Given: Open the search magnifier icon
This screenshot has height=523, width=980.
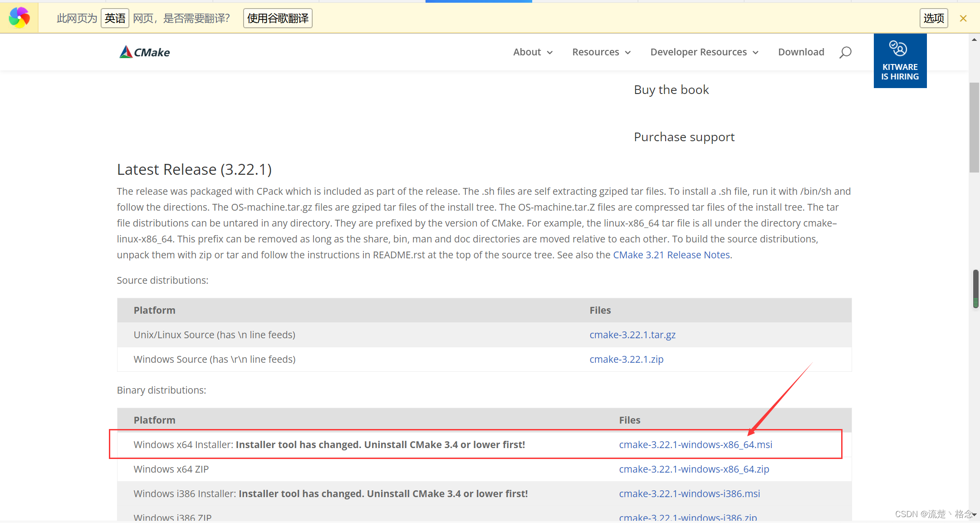Looking at the screenshot, I should [845, 52].
